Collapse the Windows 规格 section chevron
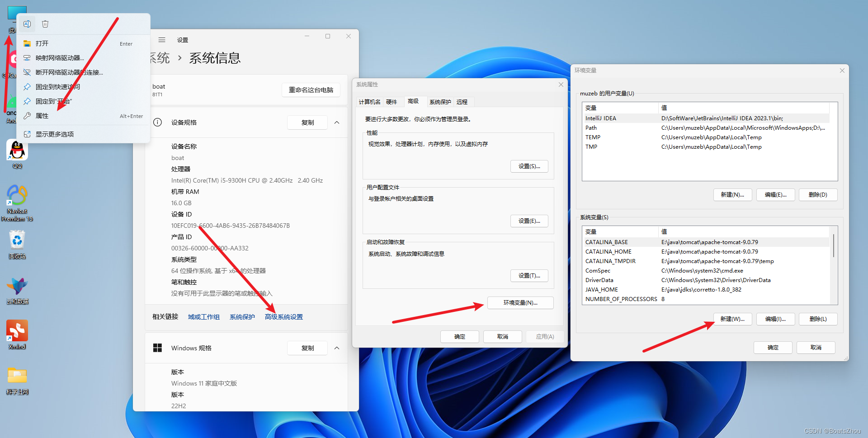This screenshot has height=438, width=868. (x=337, y=348)
